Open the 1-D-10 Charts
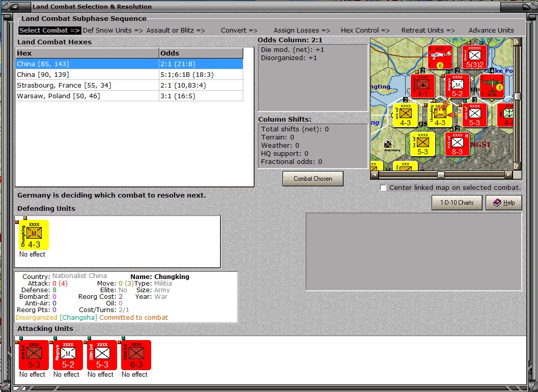538x392 pixels. click(x=457, y=203)
